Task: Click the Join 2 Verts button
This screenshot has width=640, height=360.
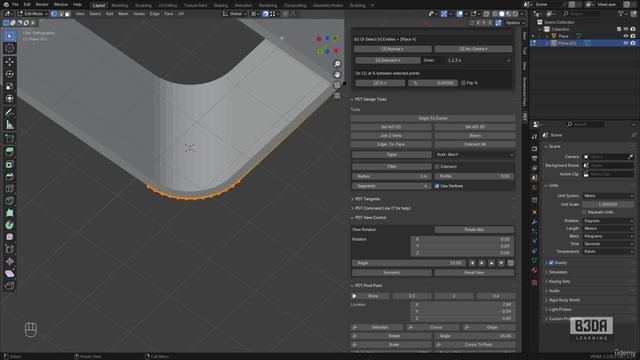Action: 391,136
